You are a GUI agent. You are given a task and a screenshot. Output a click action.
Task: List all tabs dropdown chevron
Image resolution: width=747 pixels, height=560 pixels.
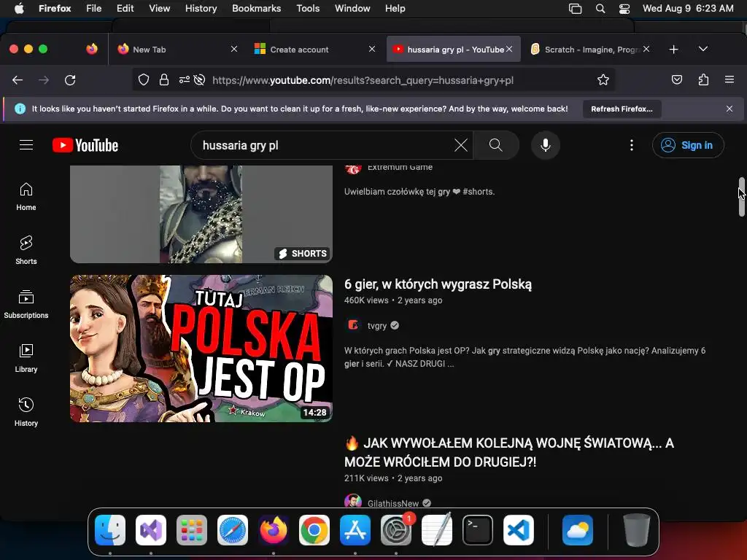(x=703, y=49)
